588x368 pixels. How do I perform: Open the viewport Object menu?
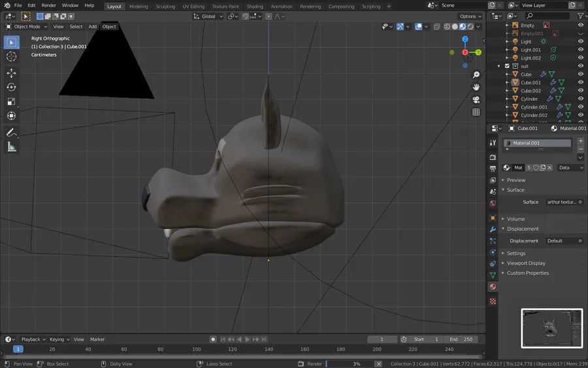[109, 27]
